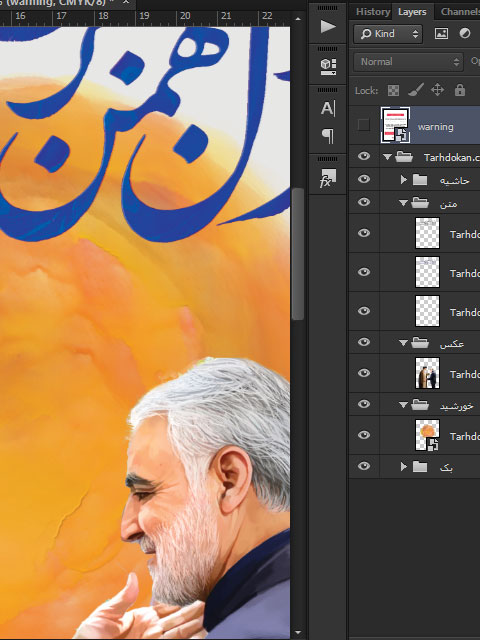Image resolution: width=480 pixels, height=640 pixels.
Task: Hide the متن group
Action: pos(364,202)
